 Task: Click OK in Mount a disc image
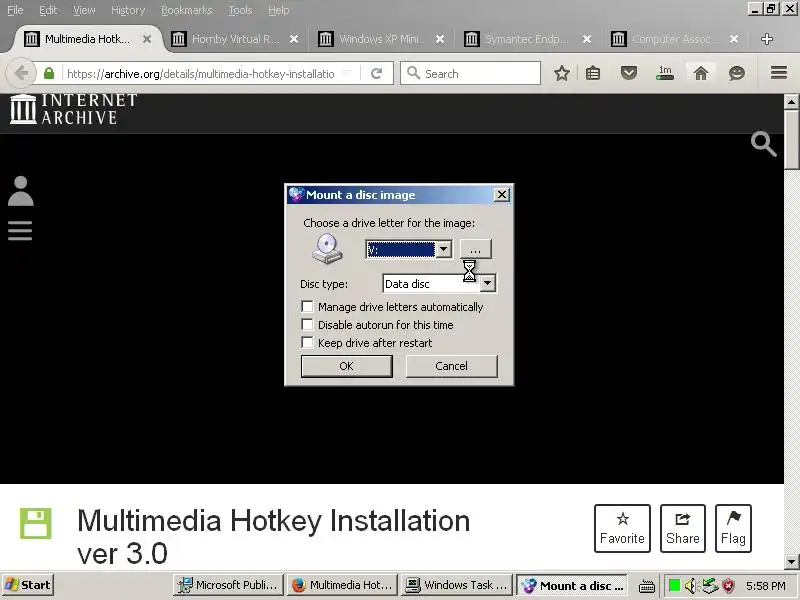pyautogui.click(x=346, y=366)
